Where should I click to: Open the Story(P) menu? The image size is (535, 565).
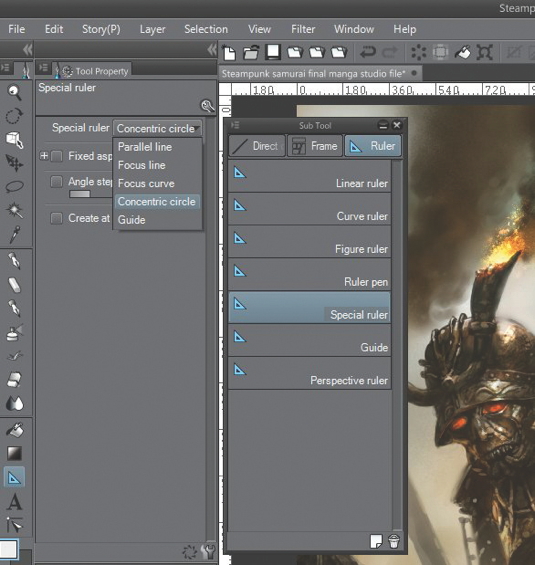click(x=101, y=29)
